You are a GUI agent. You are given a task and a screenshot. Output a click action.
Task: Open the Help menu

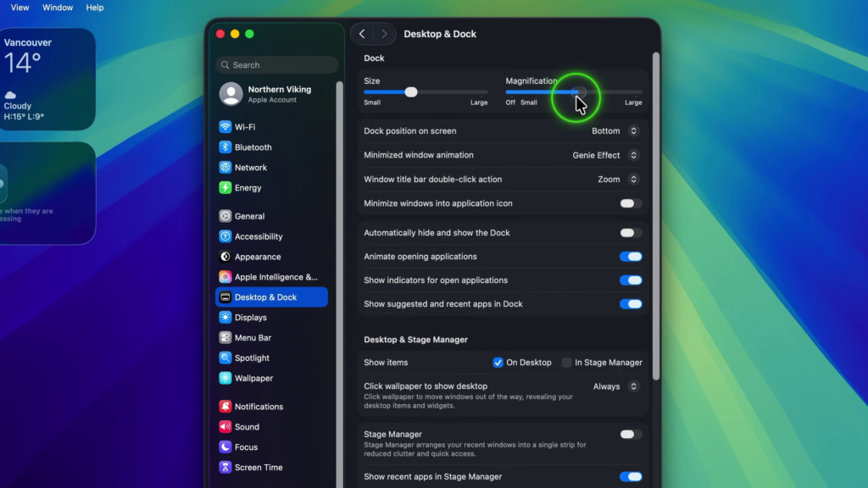[95, 8]
